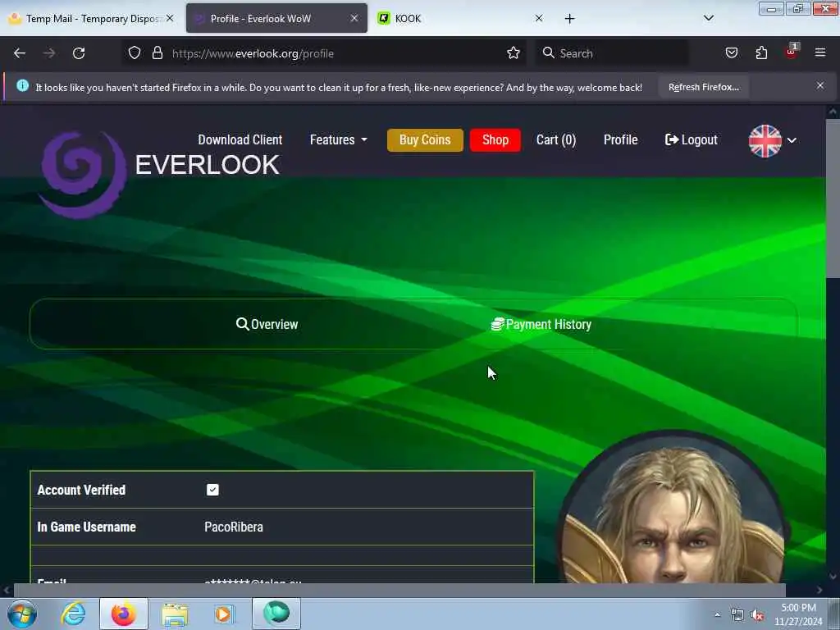Open the Firefox hamburger menu
840x630 pixels.
click(x=820, y=52)
